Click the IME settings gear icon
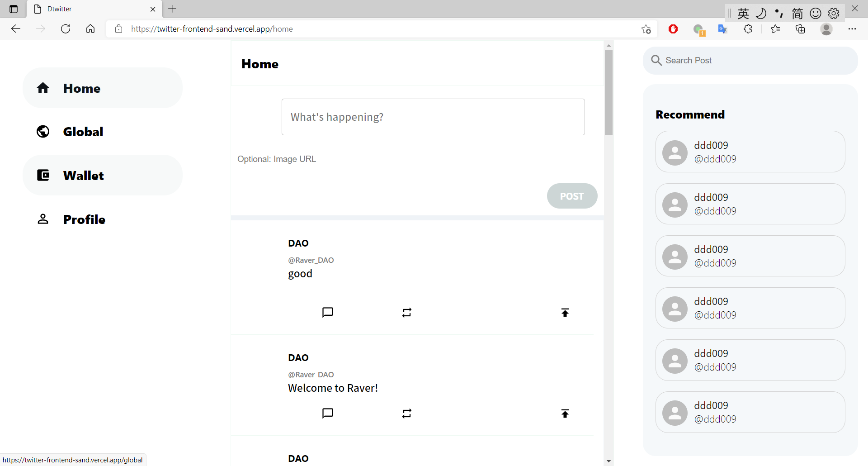Viewport: 868px width, 466px height. 834,14
